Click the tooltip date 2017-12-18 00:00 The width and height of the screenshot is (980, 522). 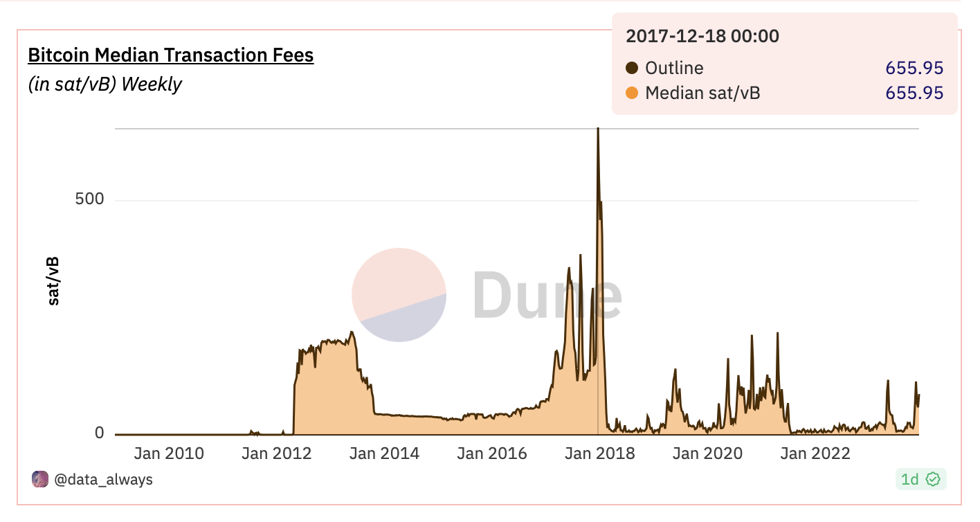(702, 36)
